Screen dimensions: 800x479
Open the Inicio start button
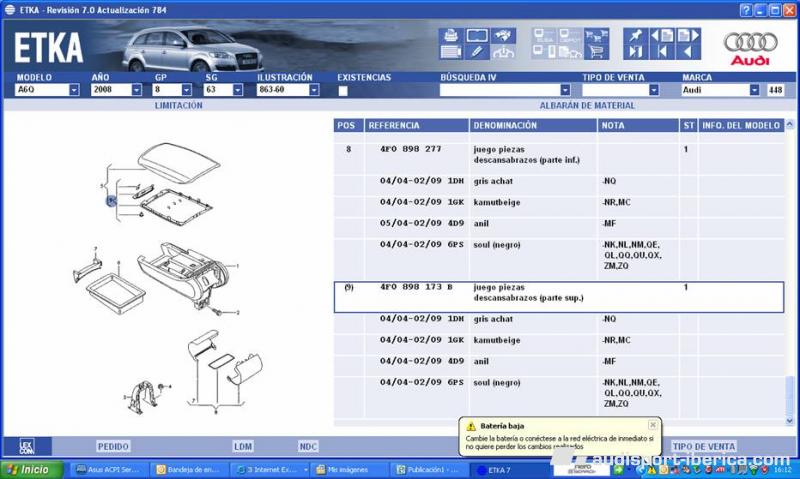(x=32, y=469)
